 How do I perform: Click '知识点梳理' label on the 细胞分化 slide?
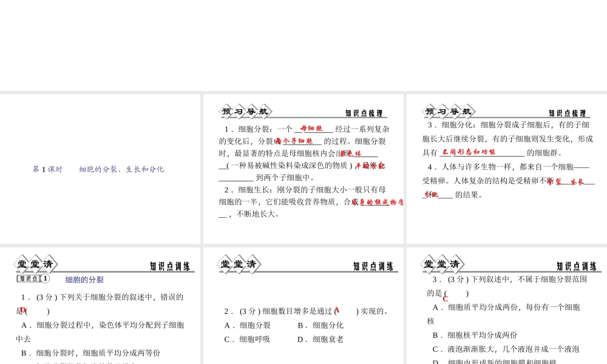tap(568, 113)
